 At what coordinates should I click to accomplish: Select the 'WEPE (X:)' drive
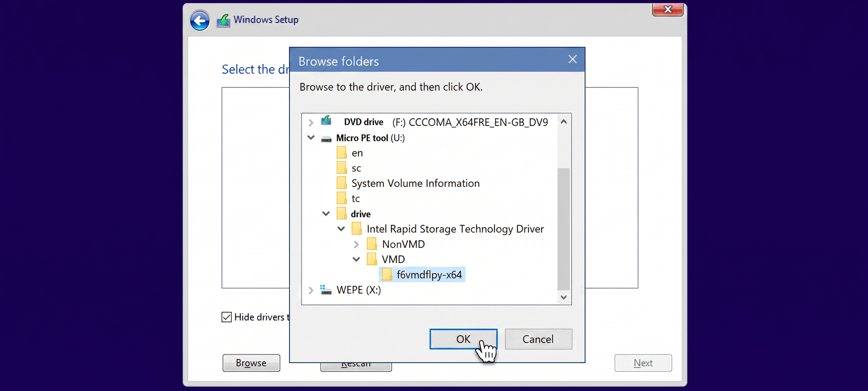click(x=358, y=290)
